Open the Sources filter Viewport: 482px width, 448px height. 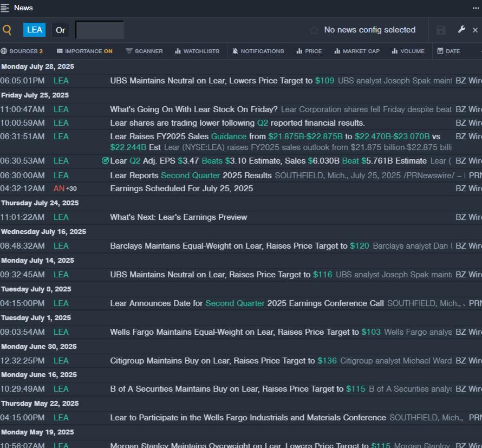pyautogui.click(x=22, y=51)
